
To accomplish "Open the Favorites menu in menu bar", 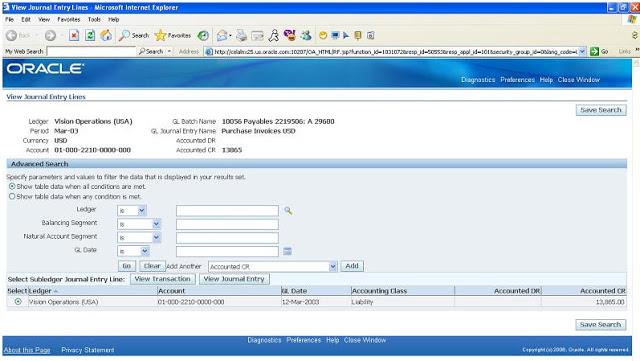I will point(69,19).
